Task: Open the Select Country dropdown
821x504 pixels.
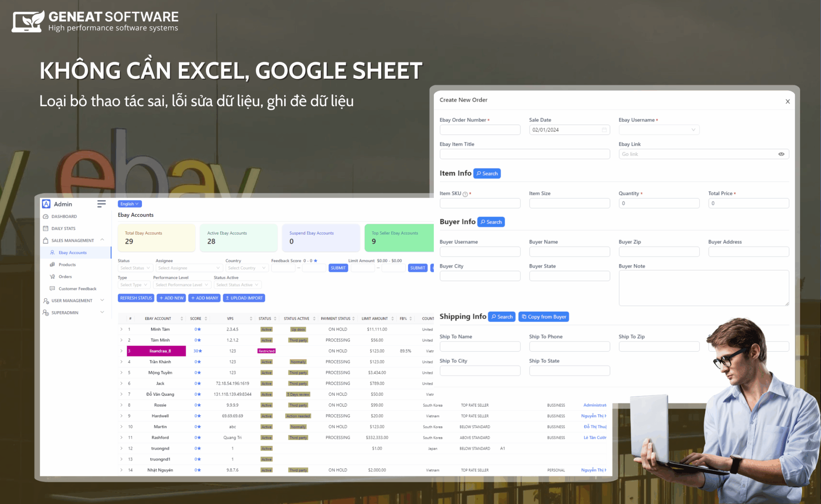Action: click(247, 268)
